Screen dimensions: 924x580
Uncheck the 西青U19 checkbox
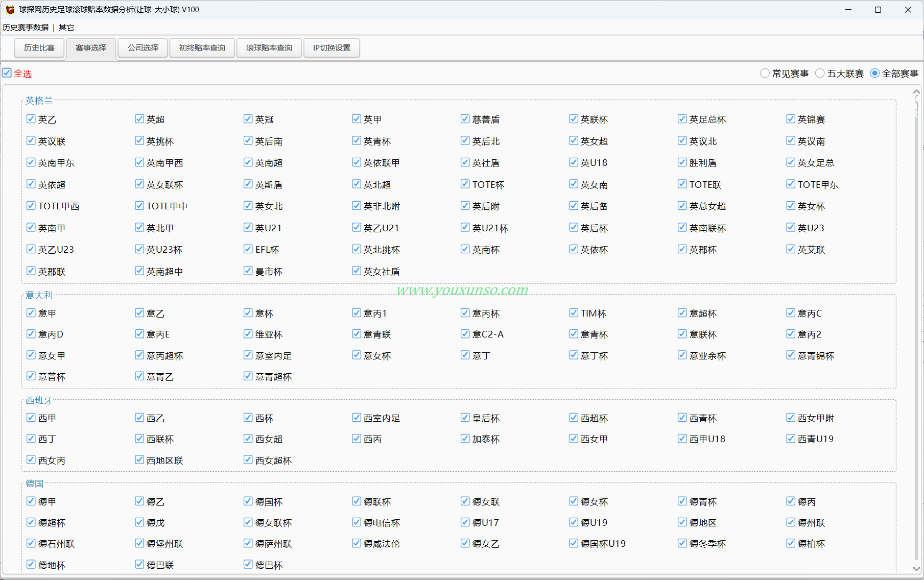point(791,439)
